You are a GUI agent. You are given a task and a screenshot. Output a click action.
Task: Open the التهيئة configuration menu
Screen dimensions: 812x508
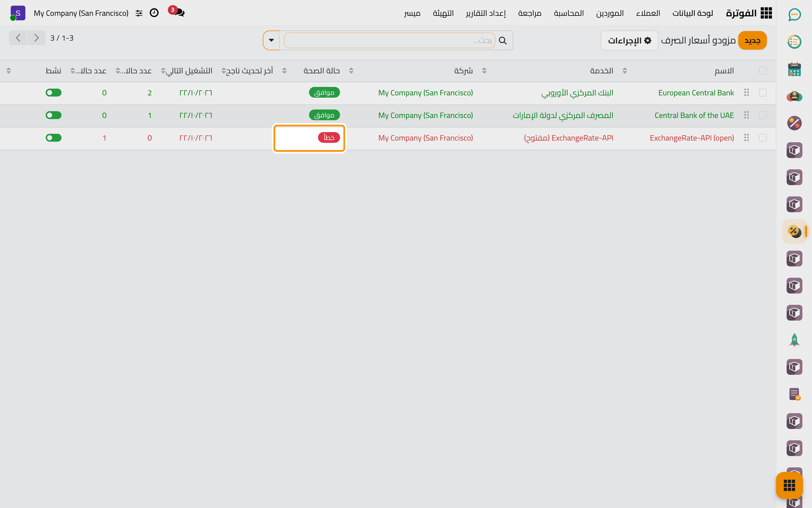(x=443, y=13)
